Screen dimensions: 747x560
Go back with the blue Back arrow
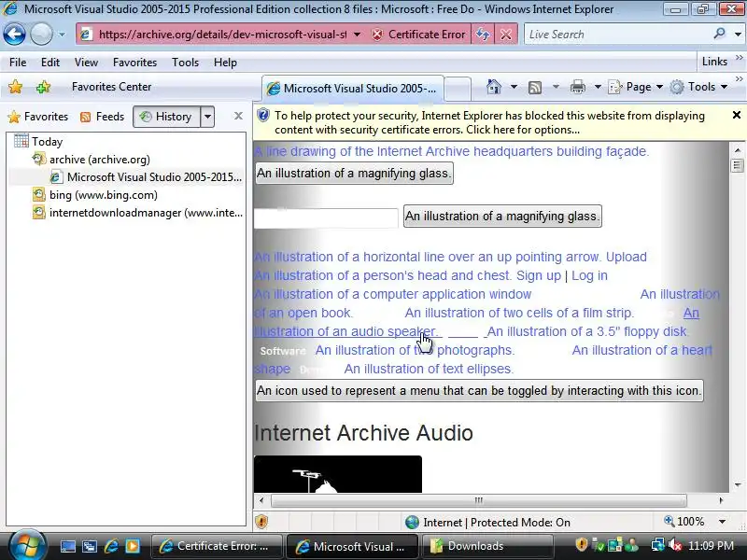pyautogui.click(x=14, y=35)
